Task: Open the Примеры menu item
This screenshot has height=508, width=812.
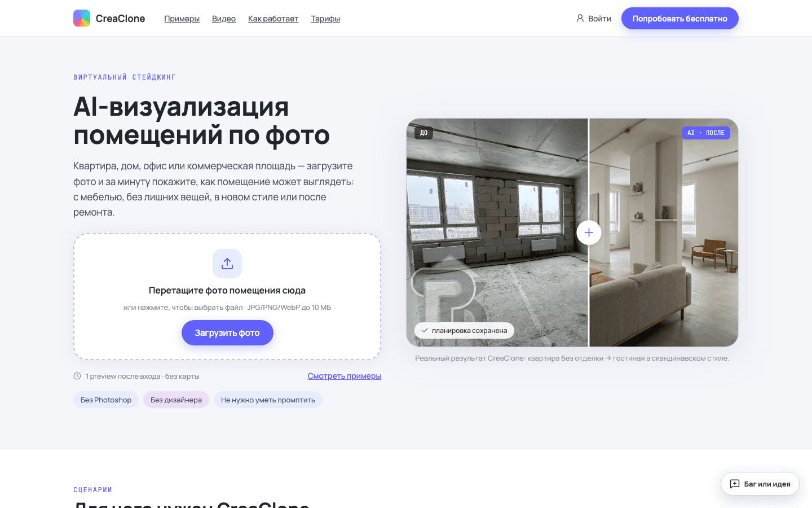Action: coord(182,19)
